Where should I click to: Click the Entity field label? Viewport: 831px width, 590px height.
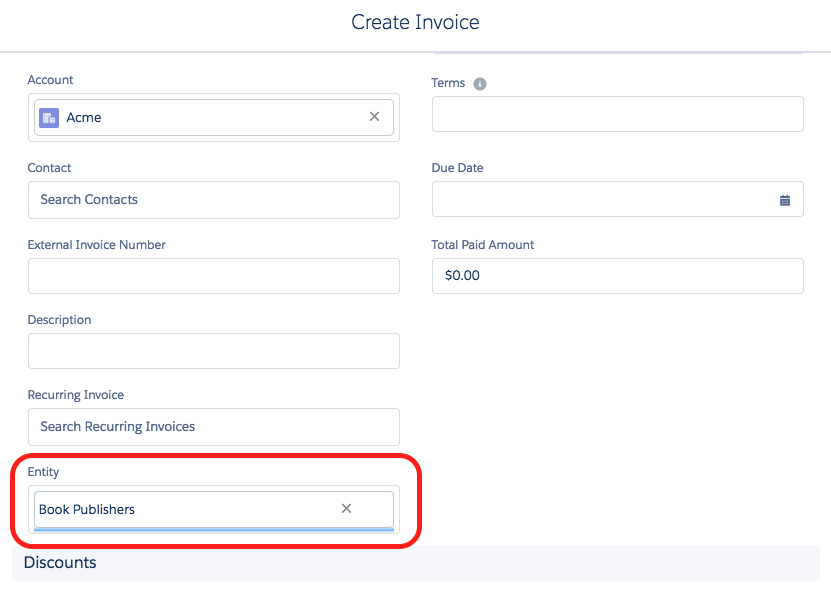44,471
